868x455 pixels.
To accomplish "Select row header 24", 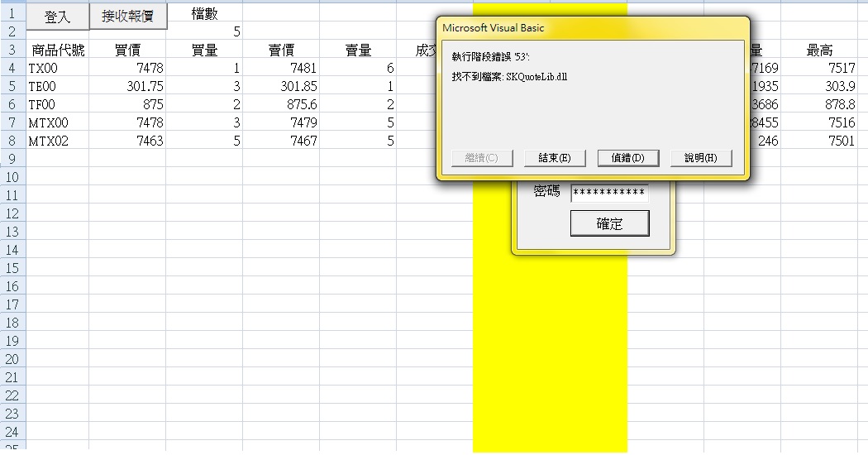I will 12,432.
